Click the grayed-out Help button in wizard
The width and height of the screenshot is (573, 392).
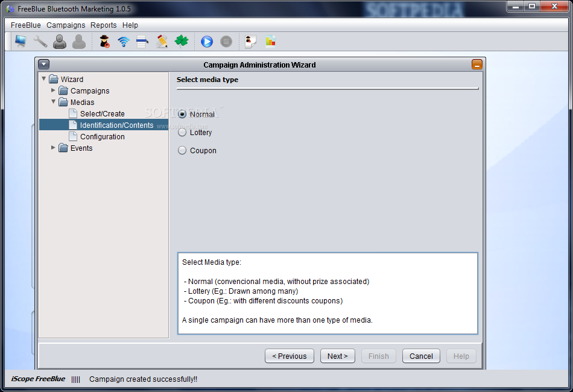click(x=461, y=356)
